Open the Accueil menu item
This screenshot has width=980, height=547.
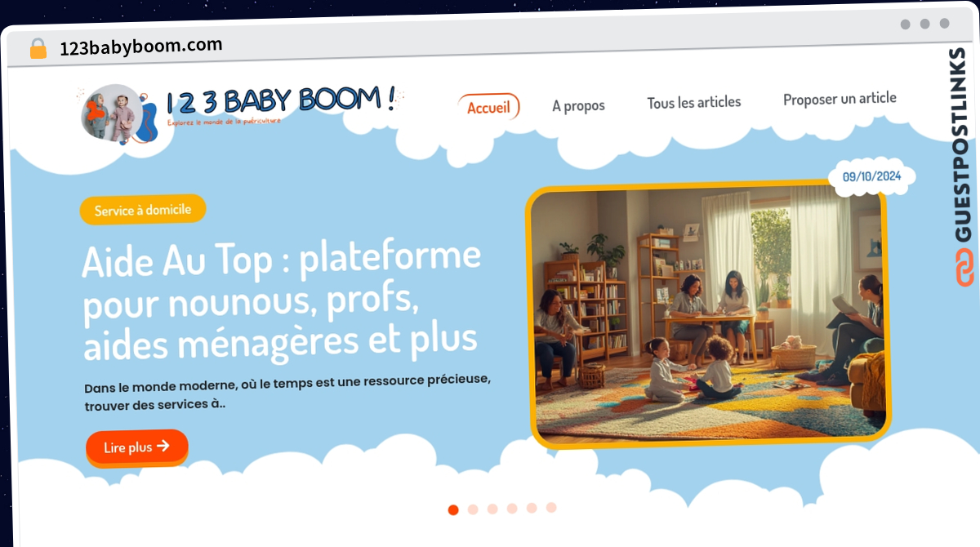(488, 107)
